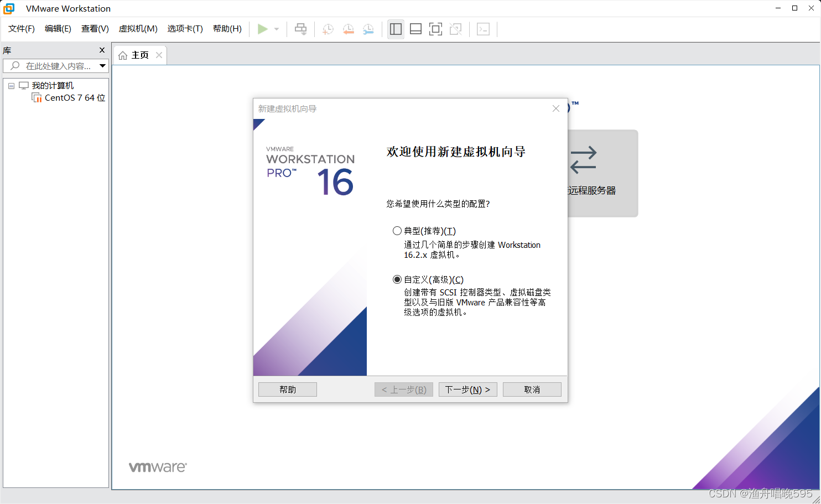Open the View menu
This screenshot has width=821, height=504.
(x=95, y=29)
